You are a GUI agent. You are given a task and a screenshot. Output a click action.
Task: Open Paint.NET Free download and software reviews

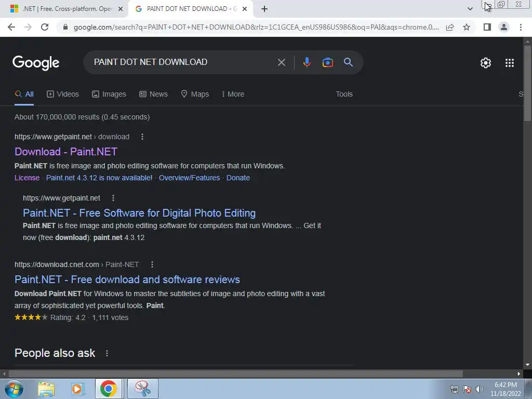tap(127, 280)
